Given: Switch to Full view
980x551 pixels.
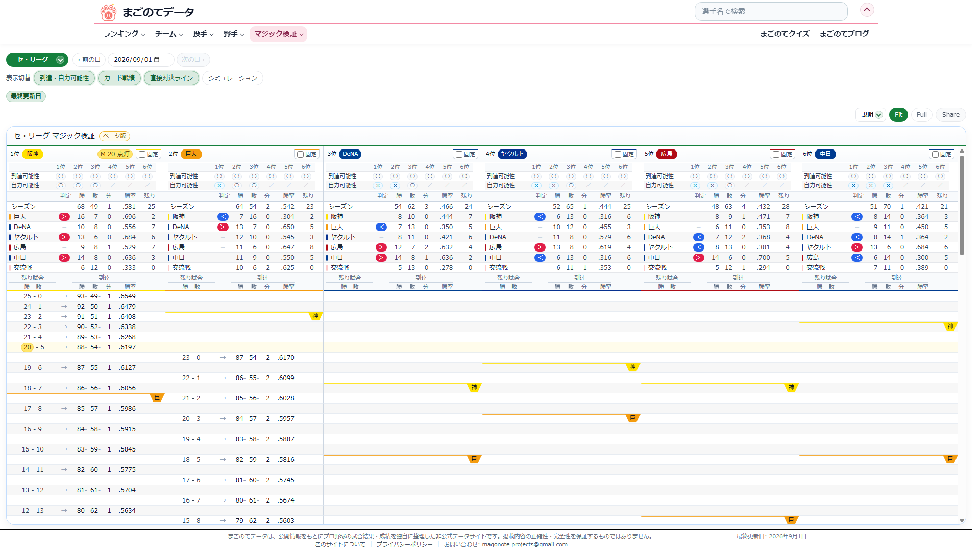Looking at the screenshot, I should 921,115.
